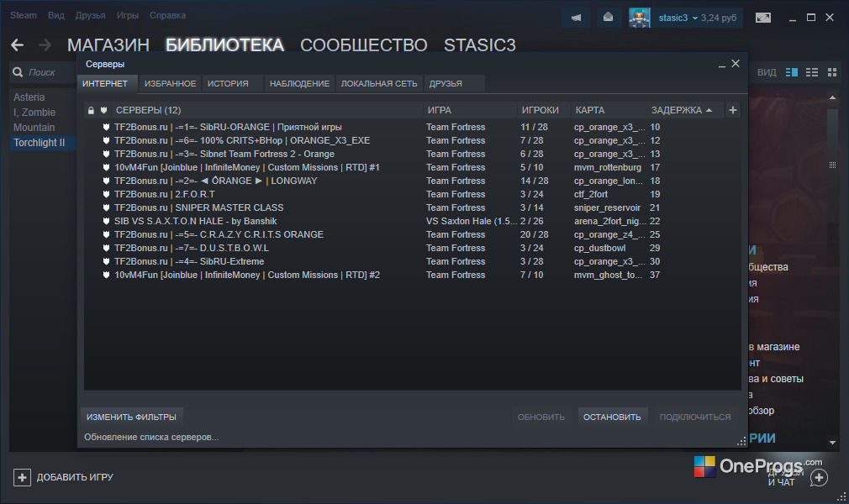
Task: Select SIB VS S.A.X.T.O.N HALE server
Action: click(x=413, y=222)
